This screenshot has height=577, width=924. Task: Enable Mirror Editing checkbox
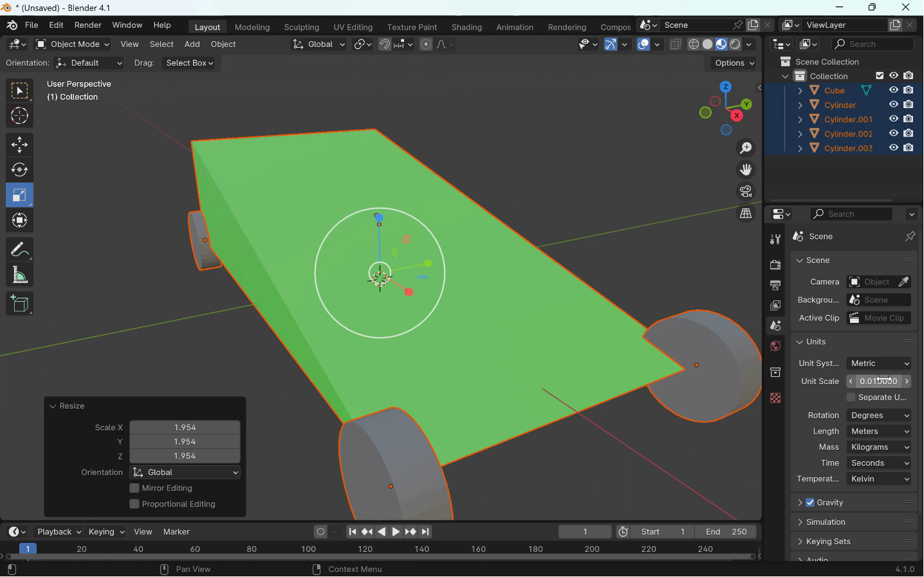[x=134, y=490]
